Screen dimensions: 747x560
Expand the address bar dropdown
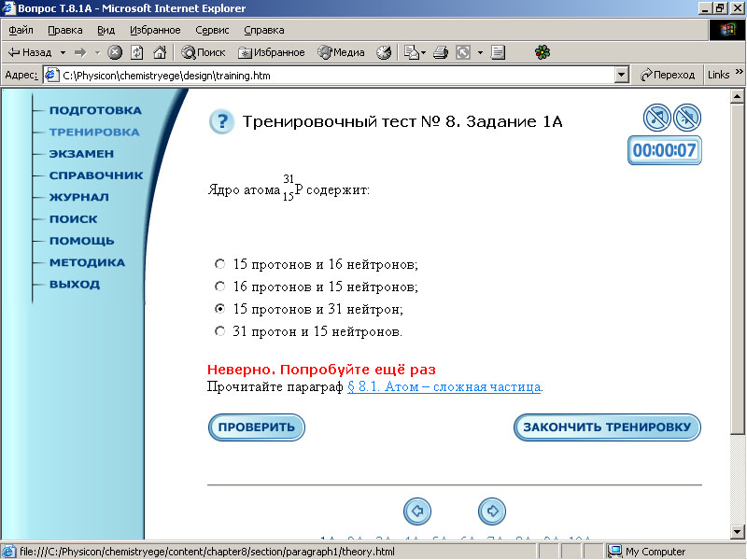[x=621, y=76]
